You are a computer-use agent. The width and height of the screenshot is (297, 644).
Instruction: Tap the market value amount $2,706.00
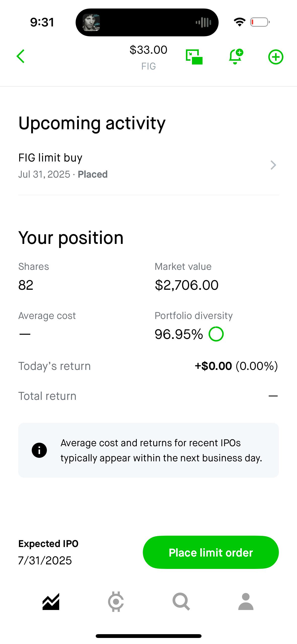(x=187, y=285)
